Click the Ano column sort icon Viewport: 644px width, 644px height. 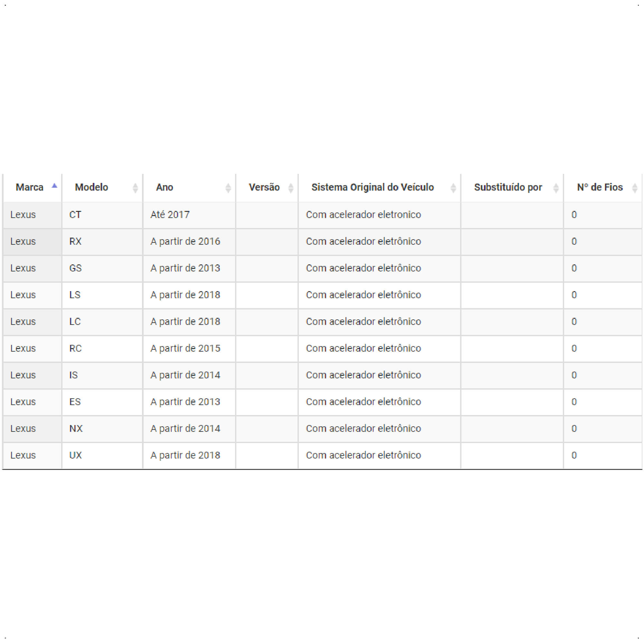tap(228, 188)
